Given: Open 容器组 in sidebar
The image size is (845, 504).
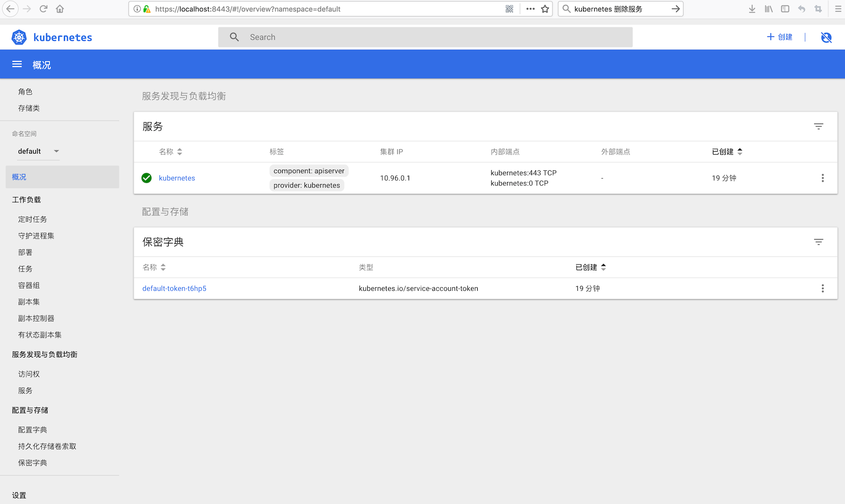Looking at the screenshot, I should tap(29, 285).
